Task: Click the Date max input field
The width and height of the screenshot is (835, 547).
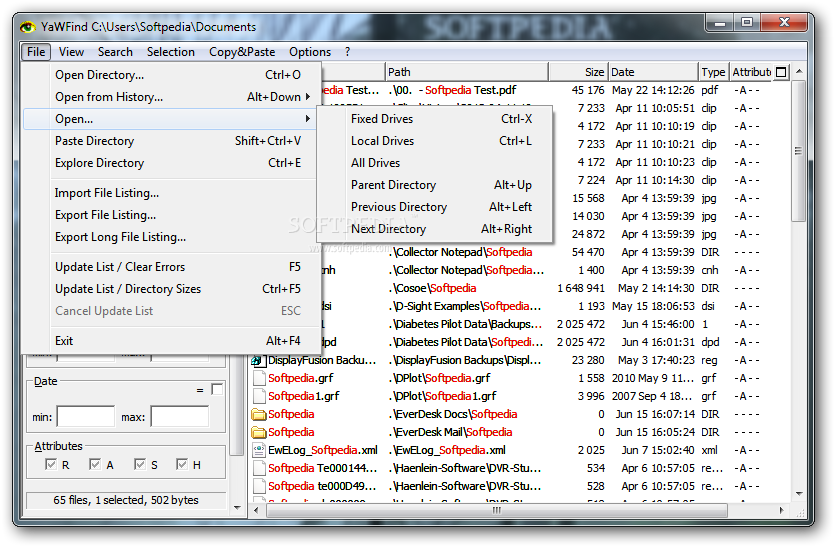Action: tap(179, 417)
